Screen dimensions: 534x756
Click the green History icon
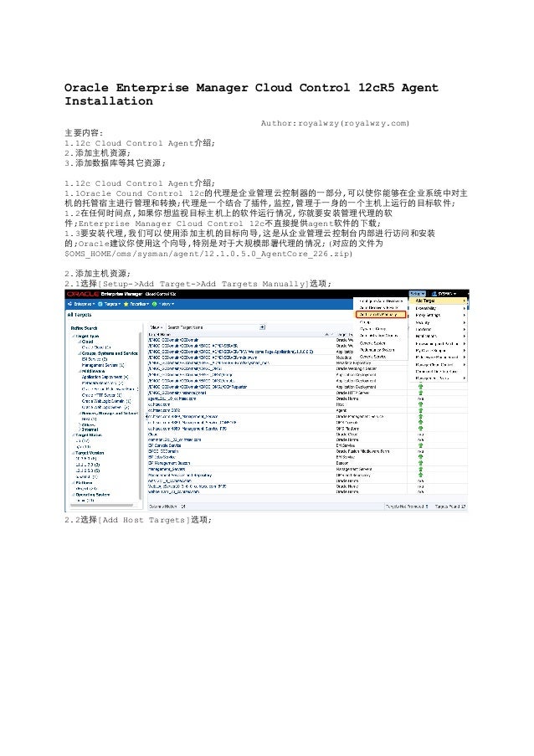155,304
